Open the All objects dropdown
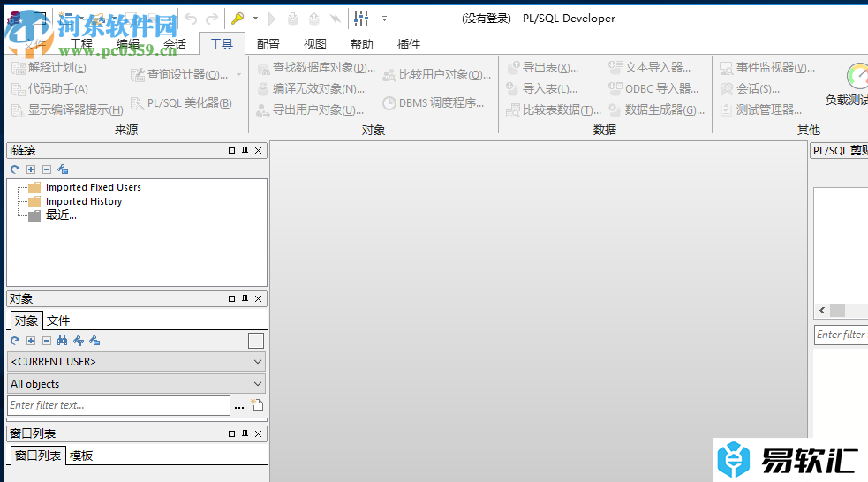The image size is (868, 482). [x=136, y=383]
